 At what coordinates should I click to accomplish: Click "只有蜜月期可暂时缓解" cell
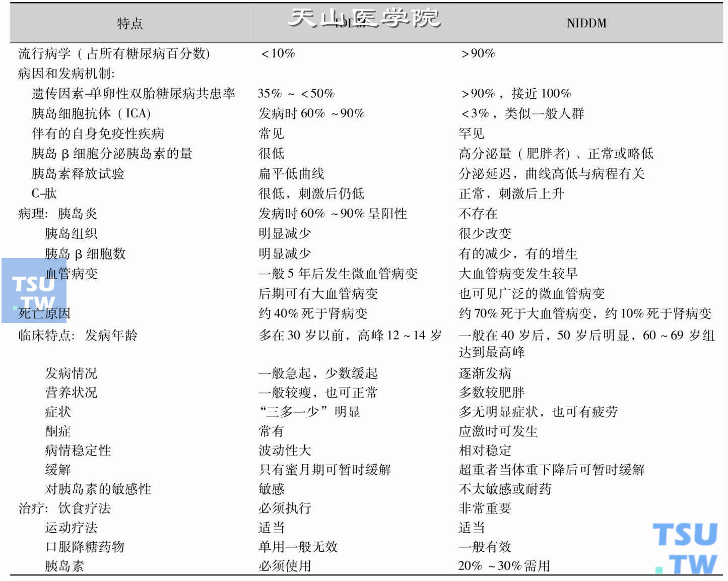pyautogui.click(x=325, y=470)
